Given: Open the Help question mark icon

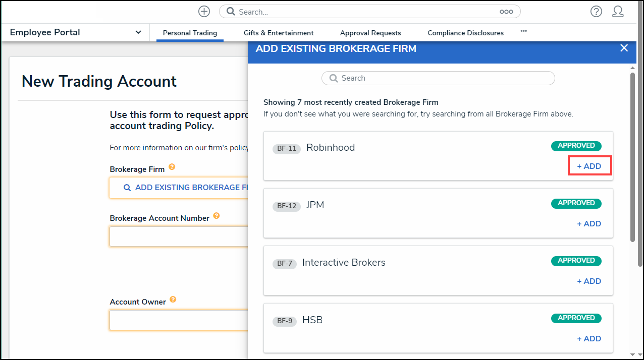Looking at the screenshot, I should 596,12.
